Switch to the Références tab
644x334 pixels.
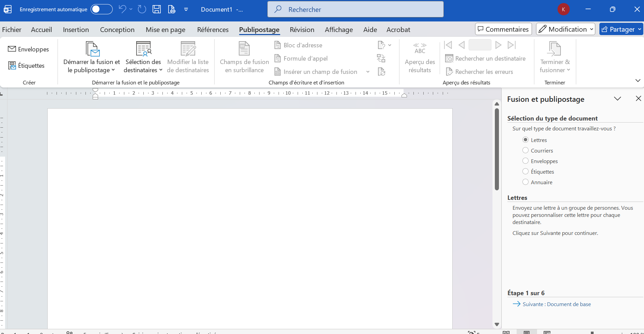[x=213, y=30]
